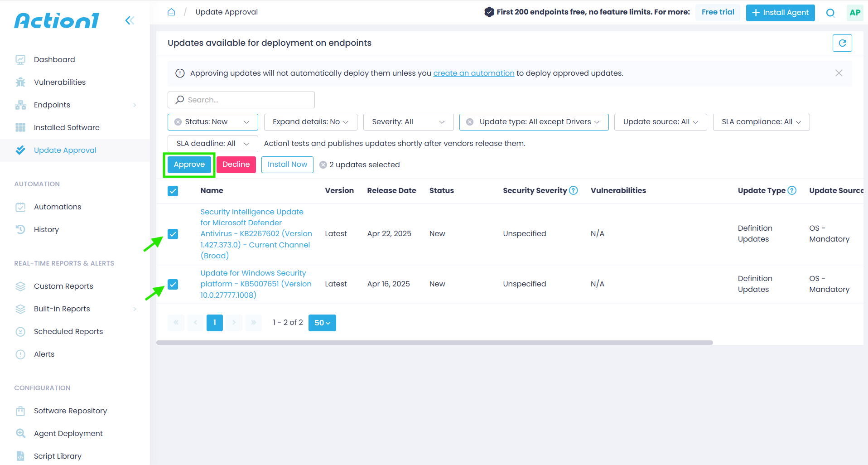This screenshot has height=465, width=868.
Task: Toggle the select-all header checkbox
Action: [x=173, y=191]
